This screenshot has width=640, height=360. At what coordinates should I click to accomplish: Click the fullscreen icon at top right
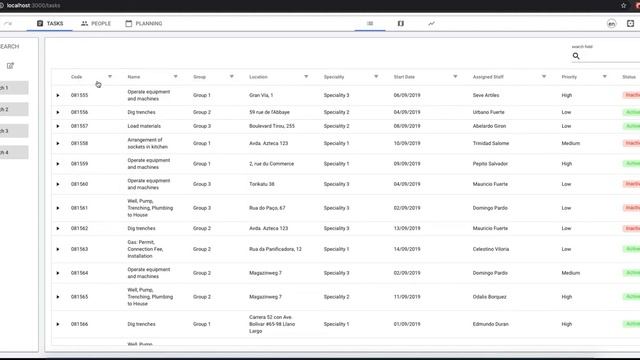[x=630, y=23]
